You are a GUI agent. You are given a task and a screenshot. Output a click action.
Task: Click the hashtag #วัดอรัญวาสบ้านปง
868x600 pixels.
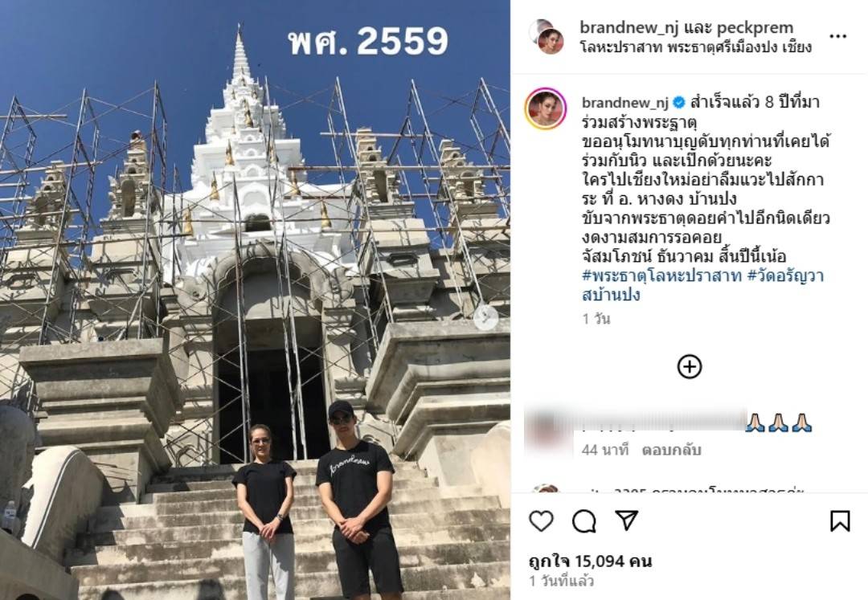pos(703,285)
